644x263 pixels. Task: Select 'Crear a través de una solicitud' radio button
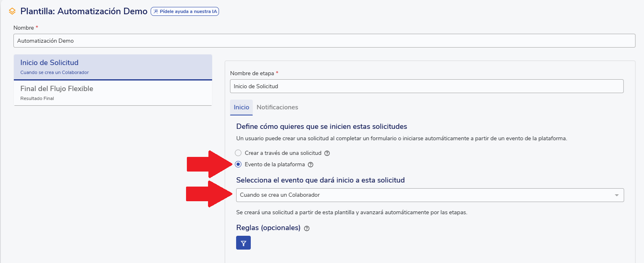238,153
